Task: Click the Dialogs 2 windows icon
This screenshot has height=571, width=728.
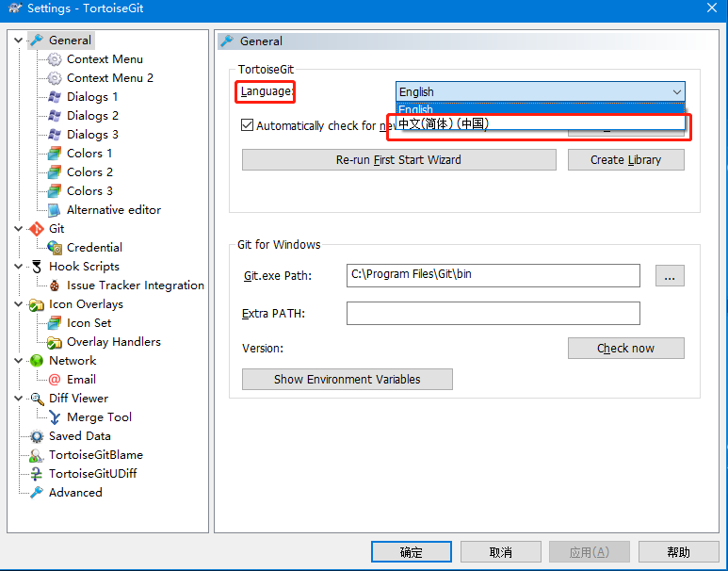Action: (55, 116)
